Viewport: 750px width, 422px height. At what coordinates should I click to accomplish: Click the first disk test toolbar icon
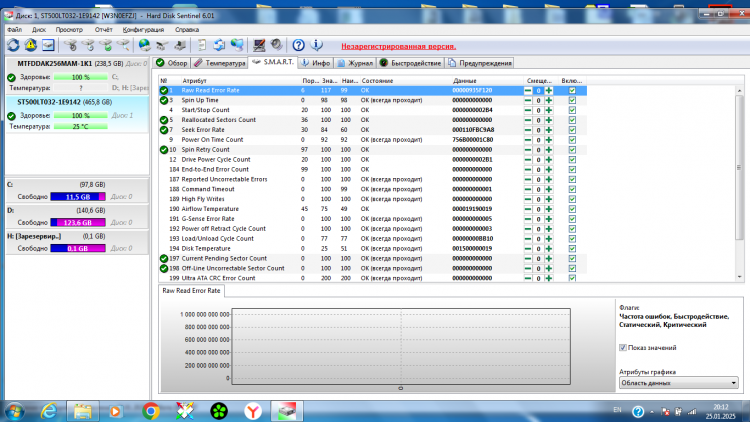70,45
